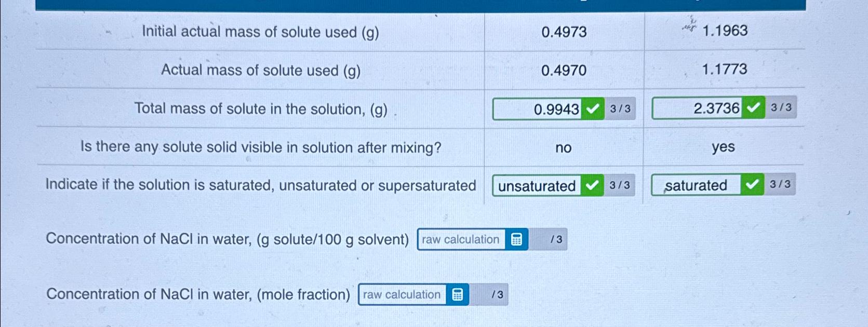Click the /3 score label for g/100g concentration
The image size is (868, 327).
click(555, 239)
